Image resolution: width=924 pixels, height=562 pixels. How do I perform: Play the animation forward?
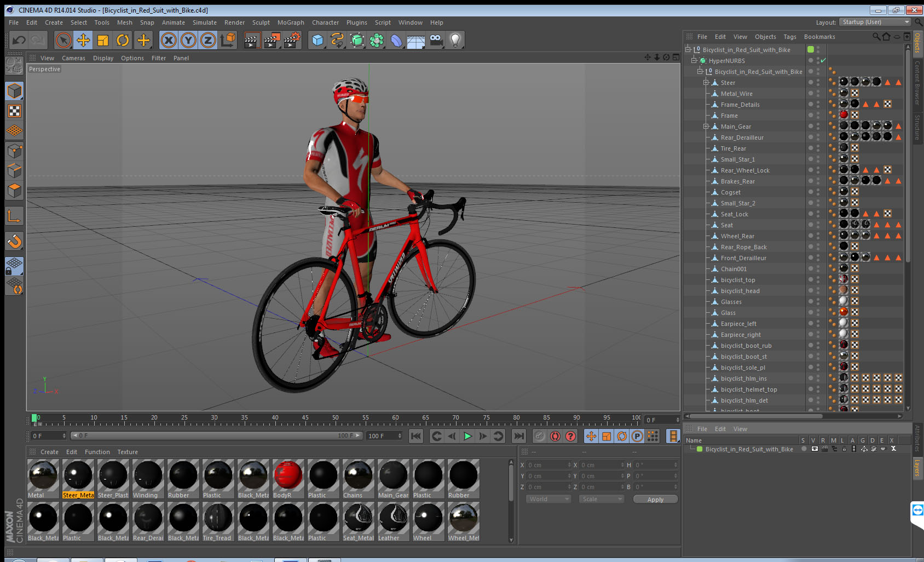[467, 436]
